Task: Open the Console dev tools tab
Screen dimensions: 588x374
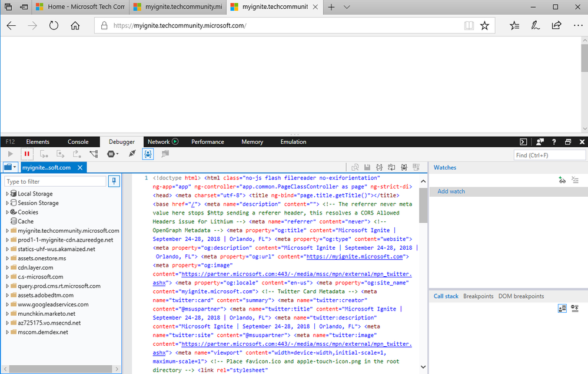Action: click(x=78, y=142)
